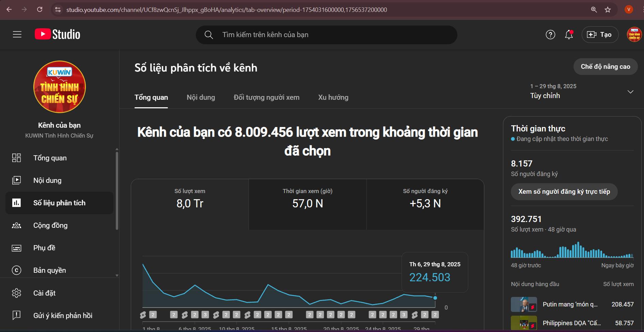
Task: Click the '58.757' view count
Action: [x=624, y=323]
